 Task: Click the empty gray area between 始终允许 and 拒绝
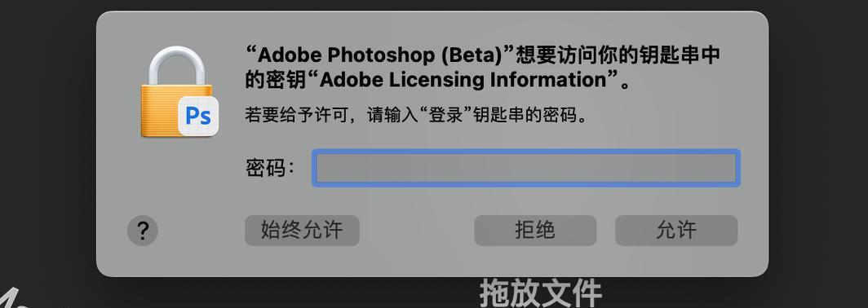tap(417, 230)
